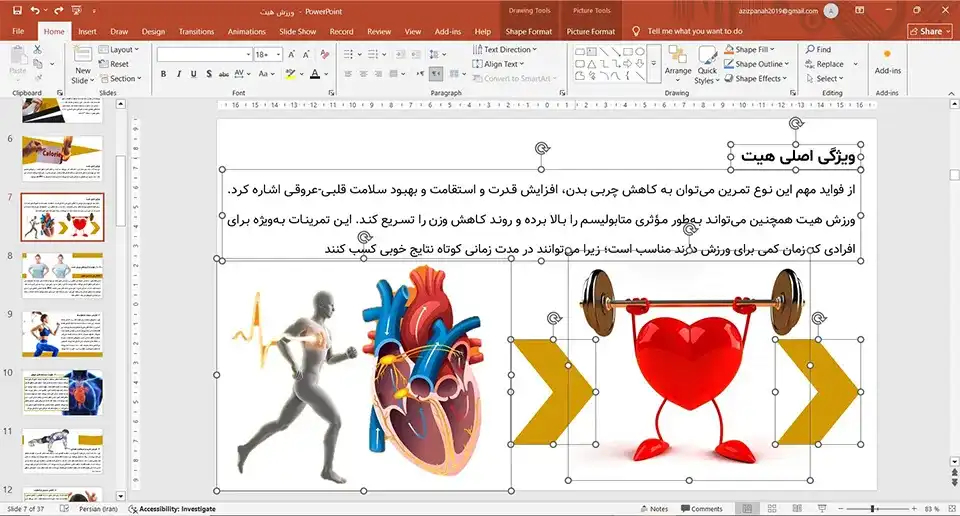Toggle Bold formatting
This screenshot has width=960, height=516.
click(163, 73)
